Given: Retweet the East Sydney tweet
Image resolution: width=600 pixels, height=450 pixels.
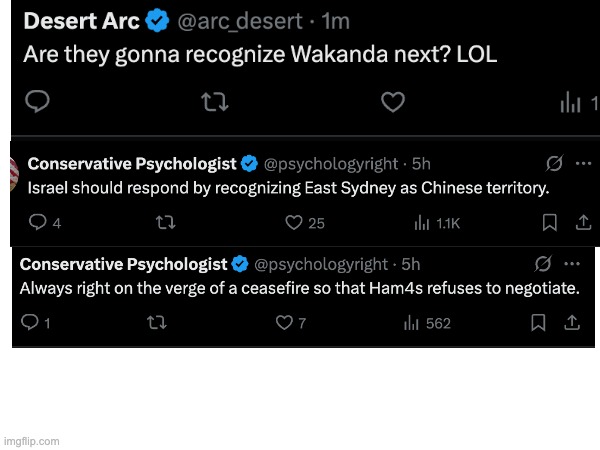Looking at the screenshot, I should click(x=166, y=222).
